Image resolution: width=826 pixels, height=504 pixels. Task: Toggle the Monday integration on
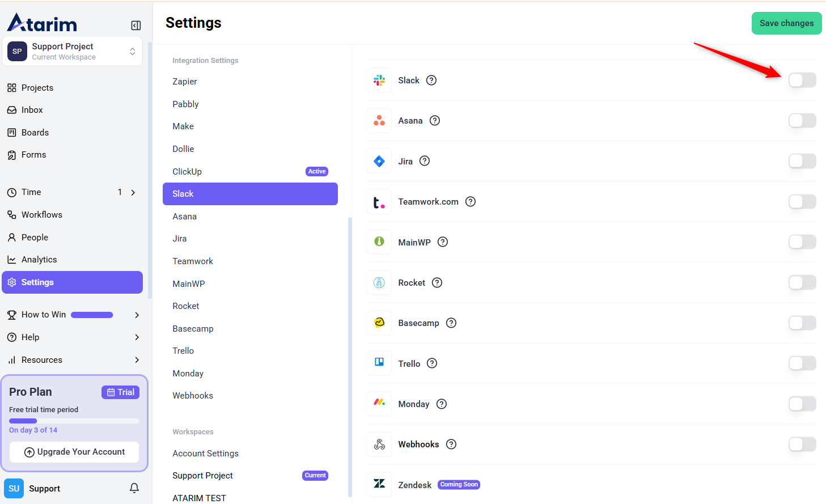802,404
